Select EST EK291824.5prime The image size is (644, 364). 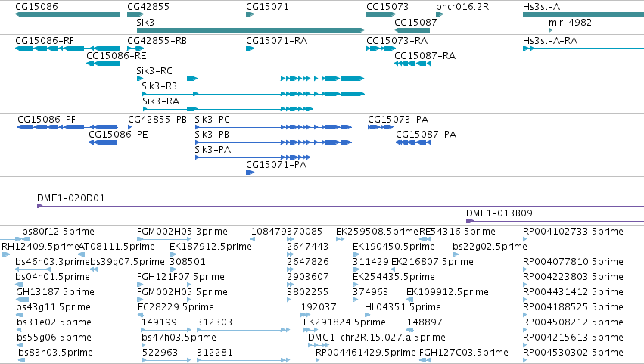coord(344,323)
